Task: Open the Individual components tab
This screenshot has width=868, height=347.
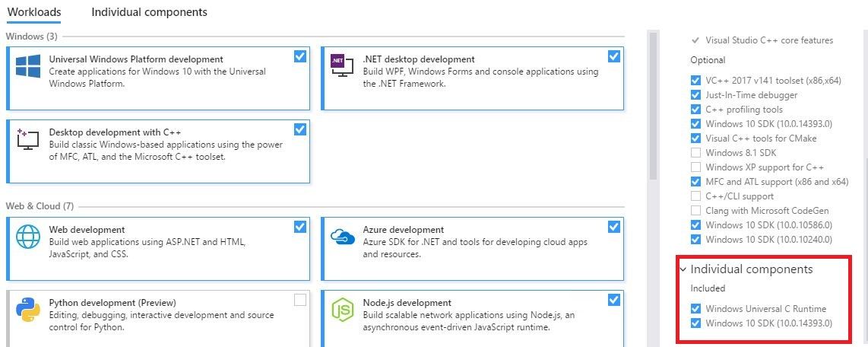Action: point(149,11)
